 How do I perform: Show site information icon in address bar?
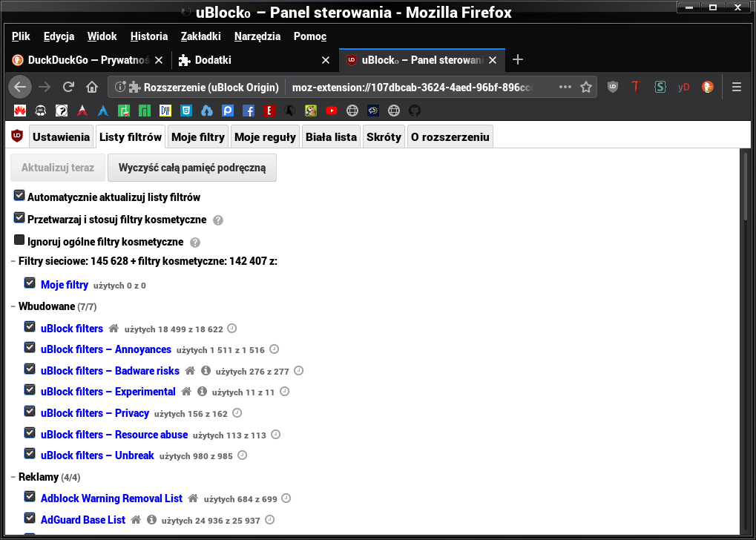coord(119,88)
